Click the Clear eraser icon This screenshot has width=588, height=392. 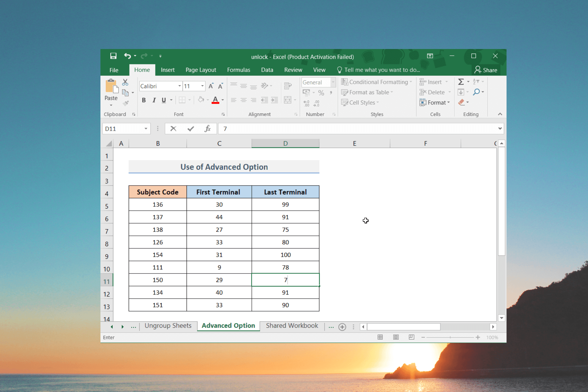click(x=461, y=102)
